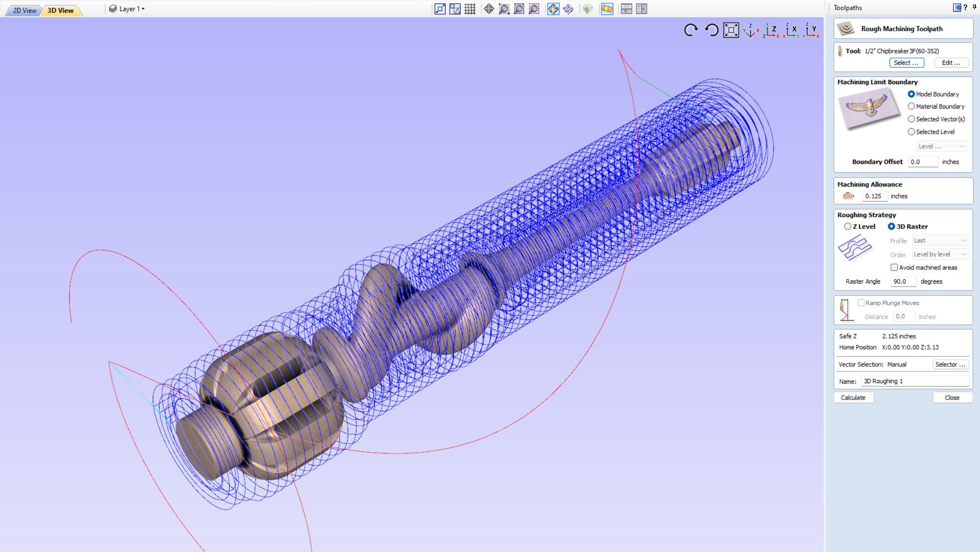The image size is (980, 552).
Task: Click the 3D raster strategy preview image
Action: (x=855, y=248)
